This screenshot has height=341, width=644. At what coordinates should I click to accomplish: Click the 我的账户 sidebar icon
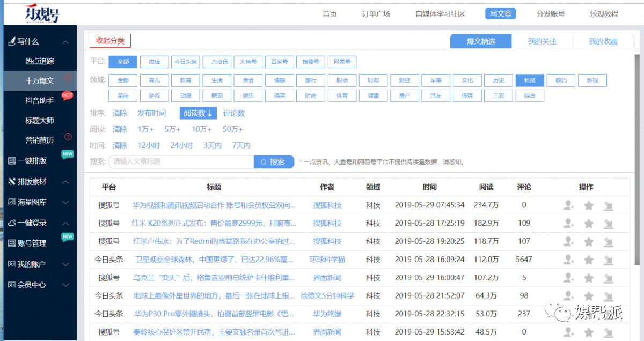(12, 264)
